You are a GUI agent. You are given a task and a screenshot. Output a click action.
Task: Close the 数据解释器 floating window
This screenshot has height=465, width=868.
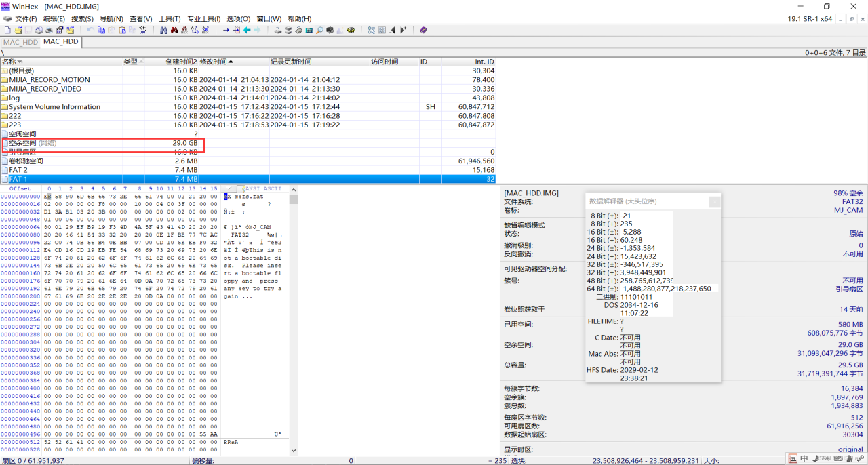point(714,201)
